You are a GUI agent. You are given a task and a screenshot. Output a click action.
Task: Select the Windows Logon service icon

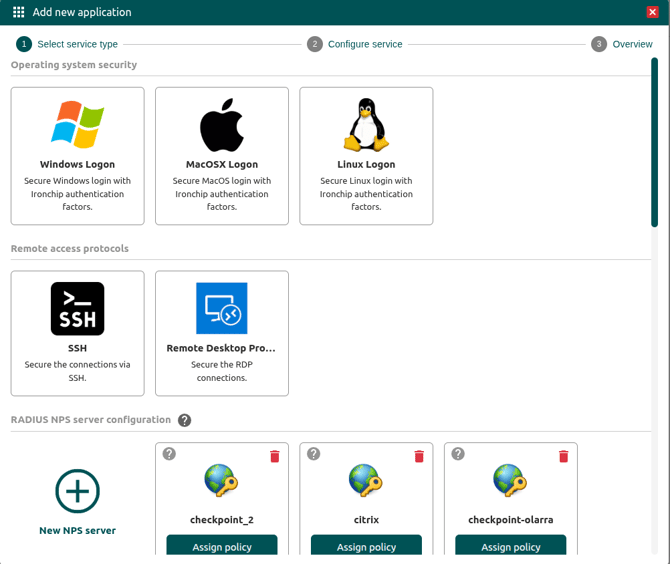[x=77, y=125]
